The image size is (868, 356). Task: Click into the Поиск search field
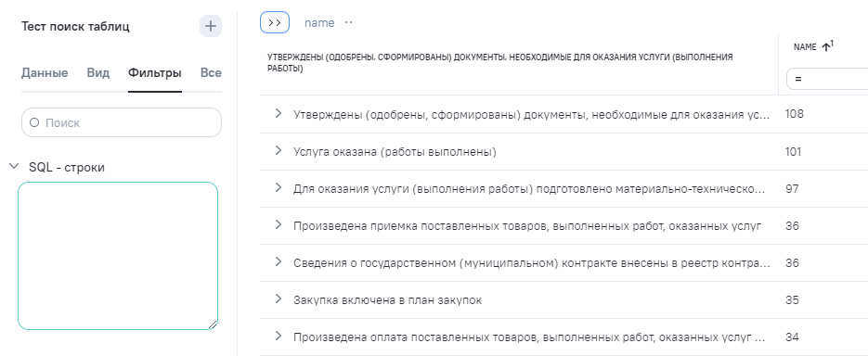122,122
